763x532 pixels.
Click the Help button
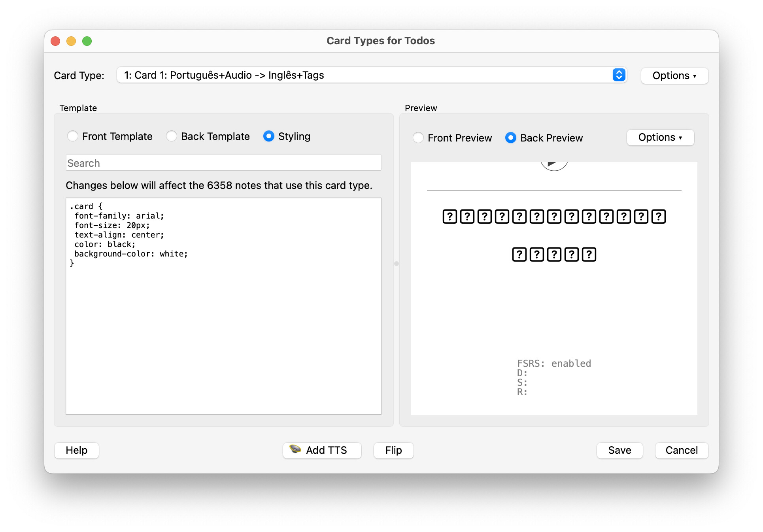pos(76,450)
